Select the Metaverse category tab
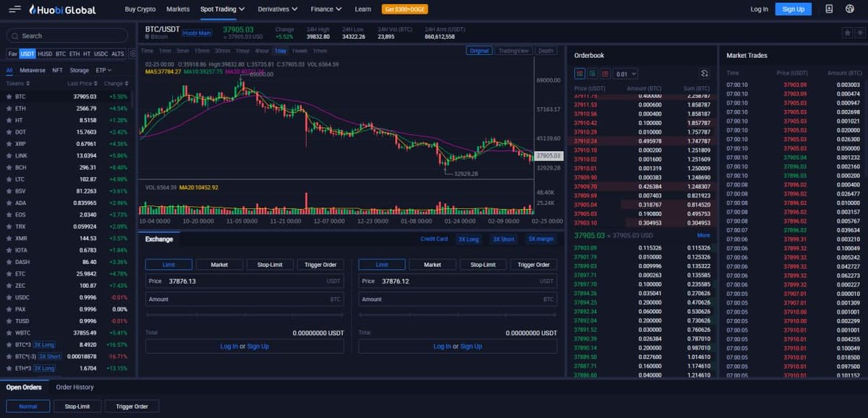Viewport: 868px width, 418px height. pos(33,70)
